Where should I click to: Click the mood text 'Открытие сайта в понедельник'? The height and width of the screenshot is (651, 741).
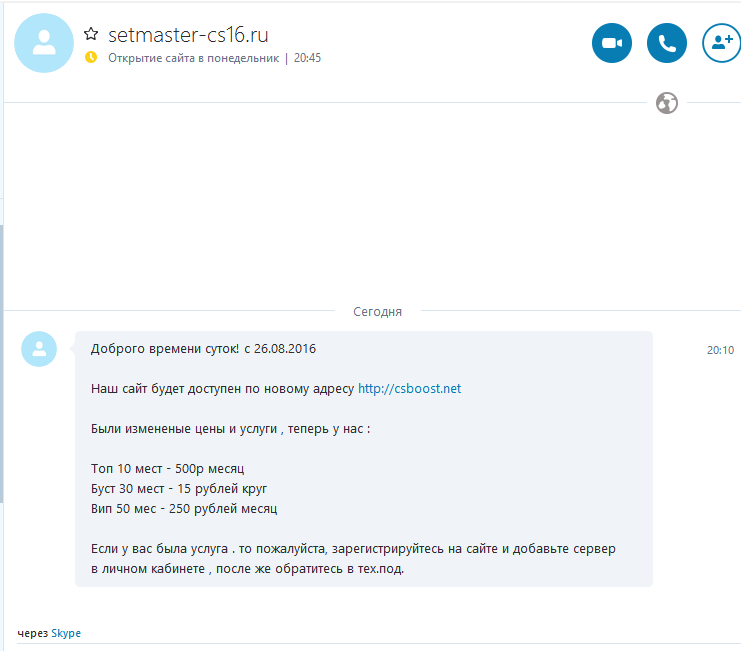193,58
